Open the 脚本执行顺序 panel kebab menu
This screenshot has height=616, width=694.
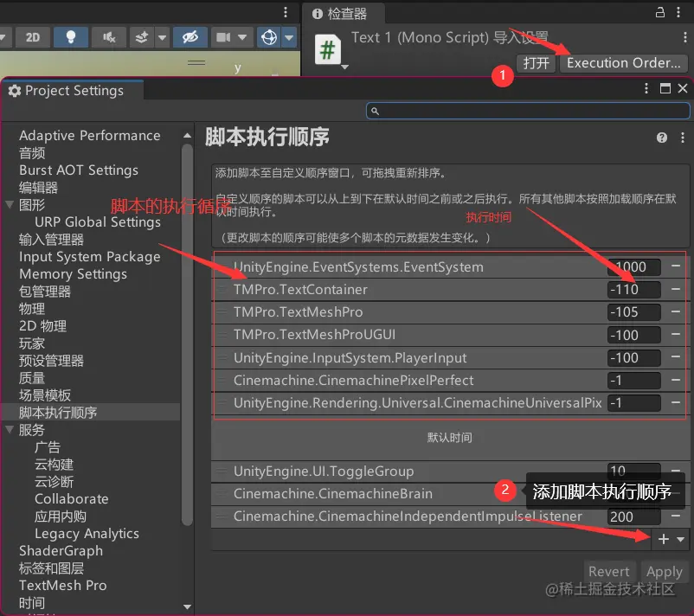click(683, 138)
